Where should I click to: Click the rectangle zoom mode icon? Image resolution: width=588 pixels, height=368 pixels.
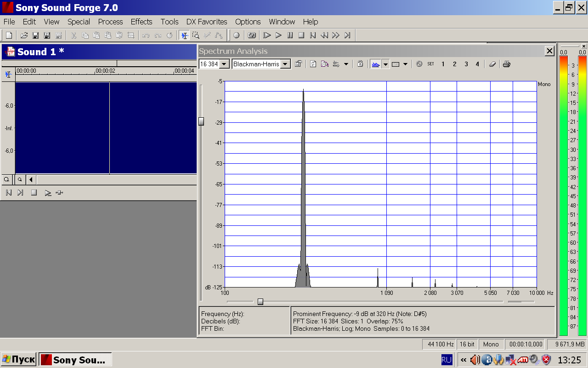(x=396, y=64)
